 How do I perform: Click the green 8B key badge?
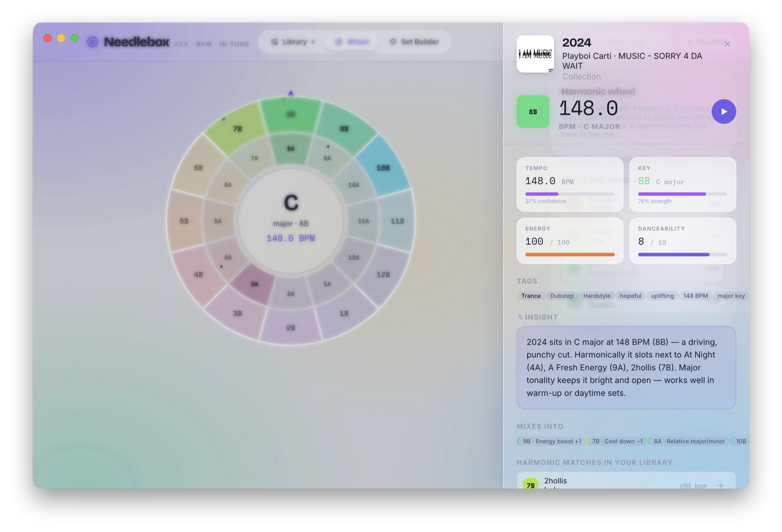533,112
